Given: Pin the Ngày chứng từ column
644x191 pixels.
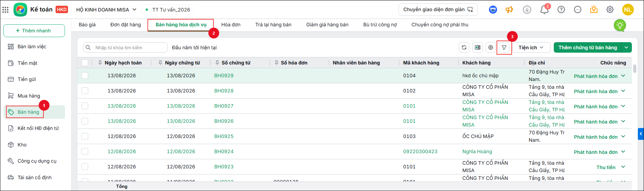Looking at the screenshot, I should click(160, 63).
